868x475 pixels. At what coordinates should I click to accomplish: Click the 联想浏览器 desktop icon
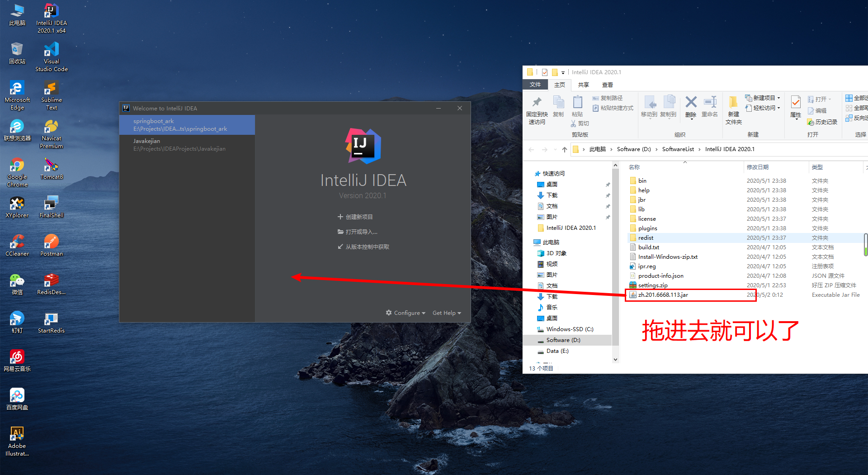pos(17,130)
